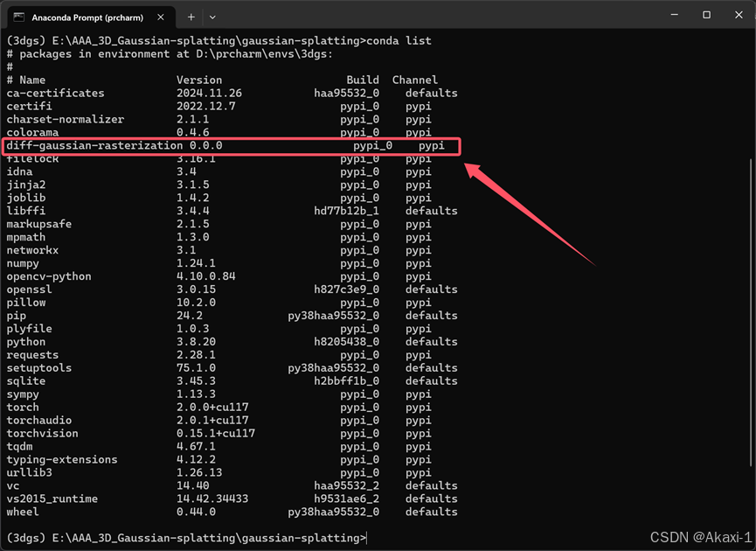Screen dimensions: 756x551
Task: Click the 'urllib3' package name
Action: 29,472
